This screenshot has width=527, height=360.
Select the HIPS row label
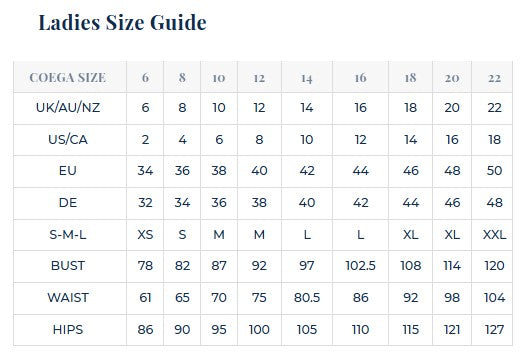[68, 329]
